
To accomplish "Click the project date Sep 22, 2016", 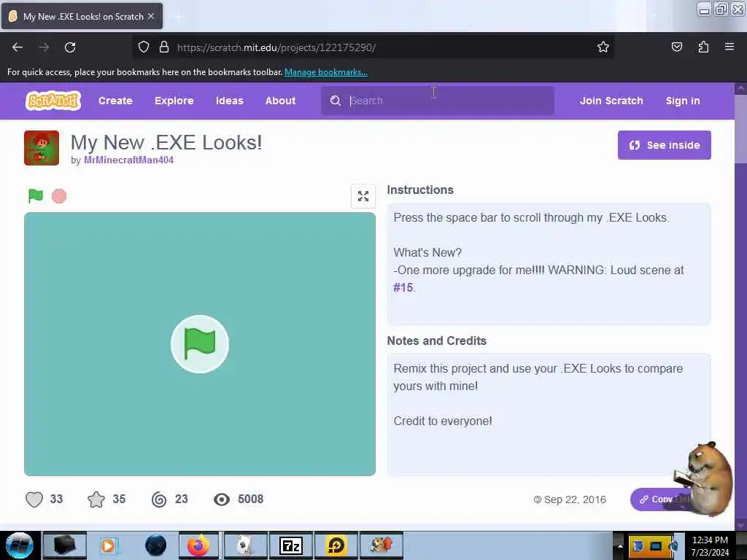I will click(x=575, y=499).
